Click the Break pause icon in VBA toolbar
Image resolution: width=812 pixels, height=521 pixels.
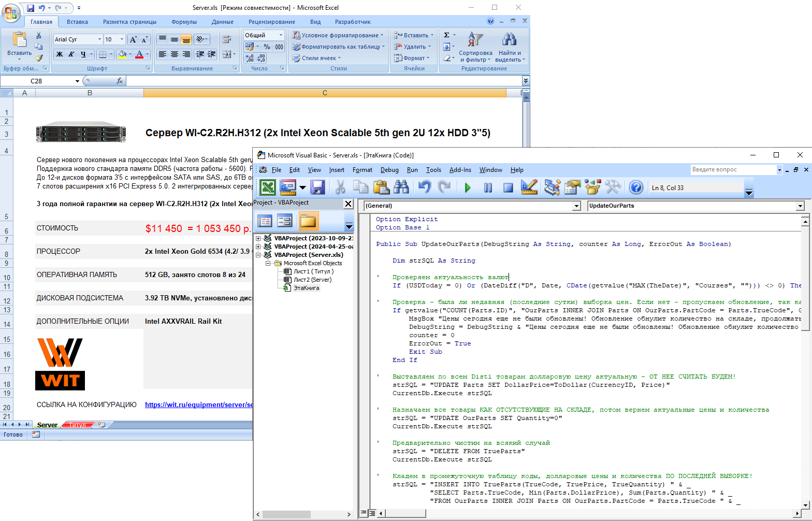[488, 187]
